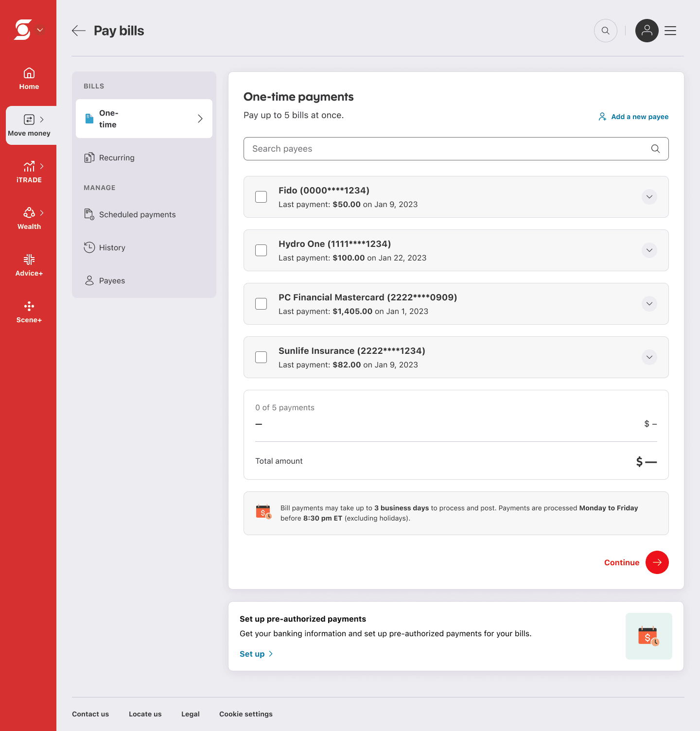The width and height of the screenshot is (700, 731).
Task: Expand the Hydro One payee details
Action: click(649, 250)
